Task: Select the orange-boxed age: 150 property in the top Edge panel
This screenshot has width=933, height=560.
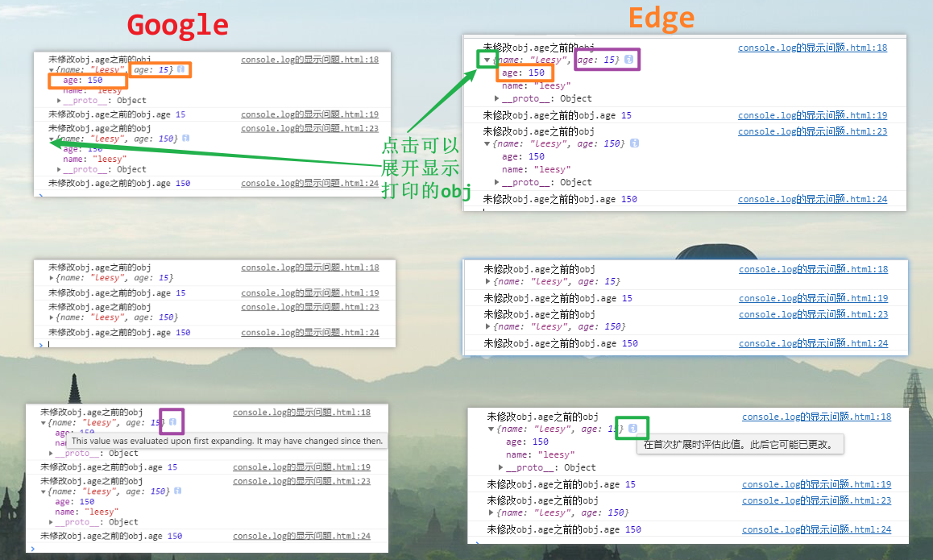Action: coord(523,73)
